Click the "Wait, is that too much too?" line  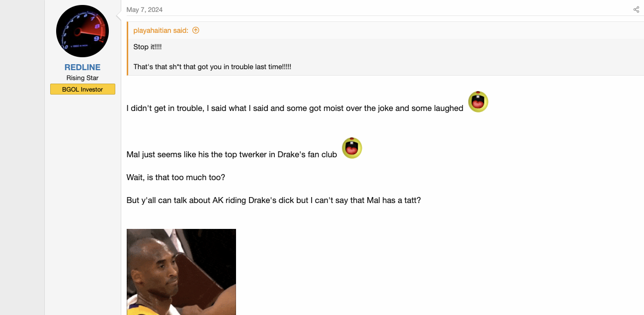tap(176, 177)
